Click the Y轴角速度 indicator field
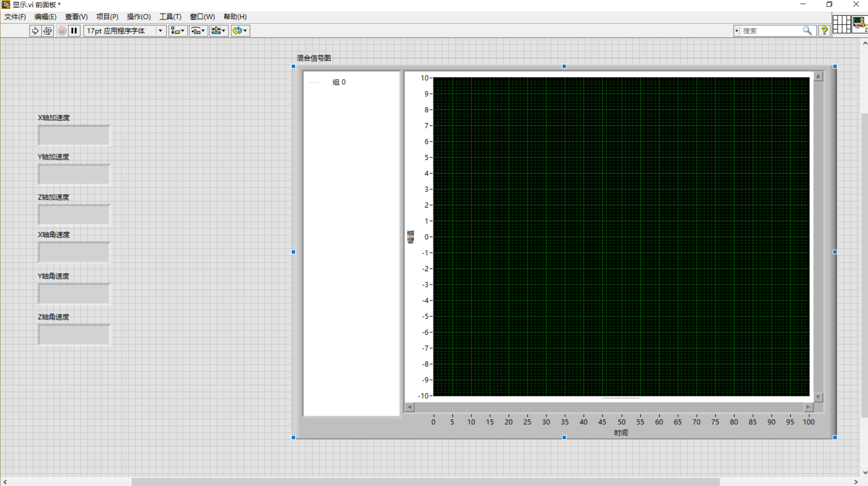 [x=74, y=293]
